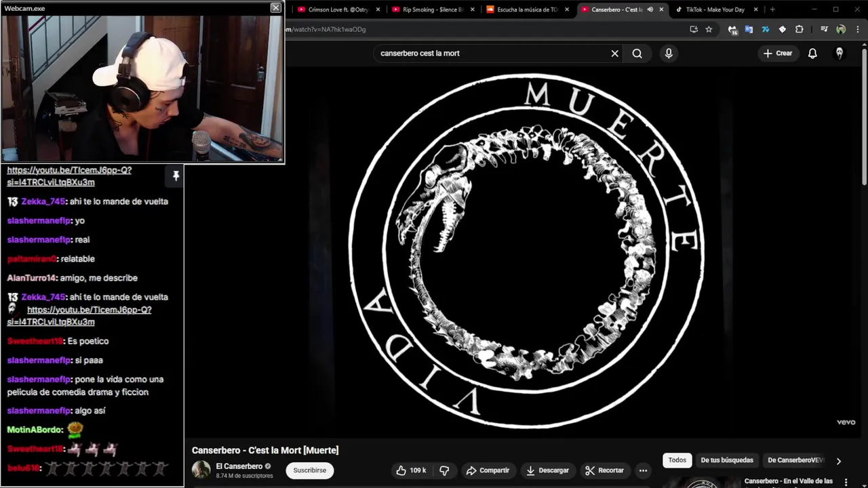
Task: Open the Extensions puzzle piece menu
Action: point(799,29)
